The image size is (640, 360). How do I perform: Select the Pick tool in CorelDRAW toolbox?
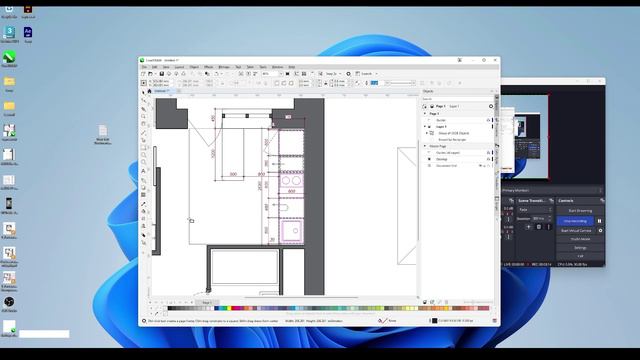click(x=143, y=93)
